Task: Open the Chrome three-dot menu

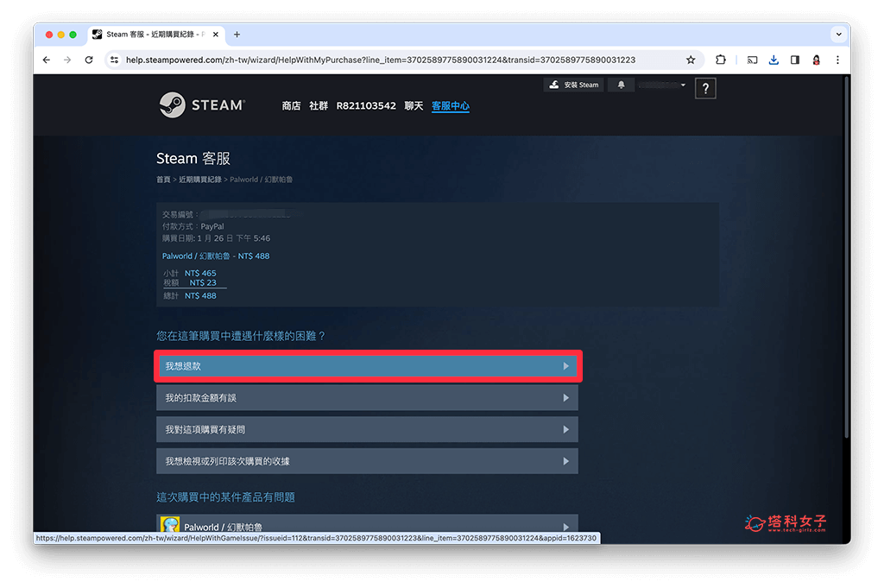Action: click(837, 60)
